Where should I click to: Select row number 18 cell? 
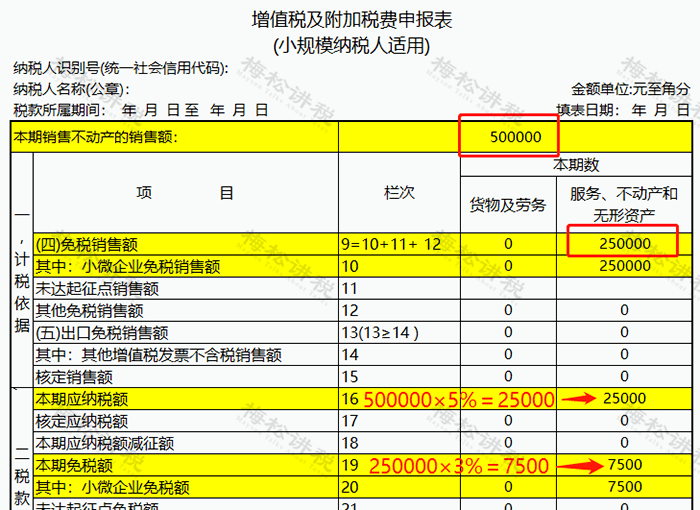(400, 443)
